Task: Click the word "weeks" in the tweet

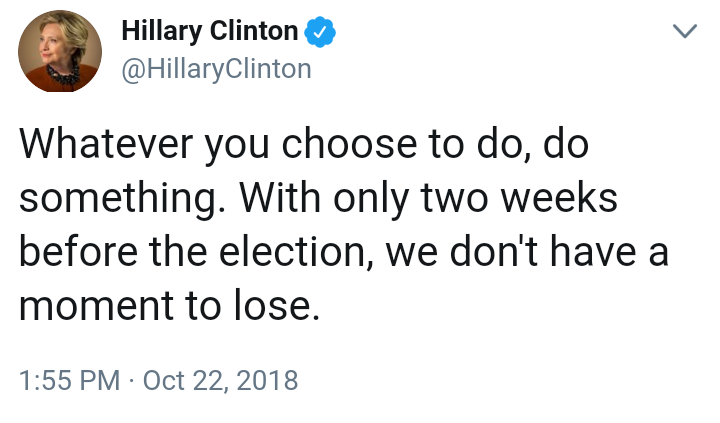Action: (559, 198)
